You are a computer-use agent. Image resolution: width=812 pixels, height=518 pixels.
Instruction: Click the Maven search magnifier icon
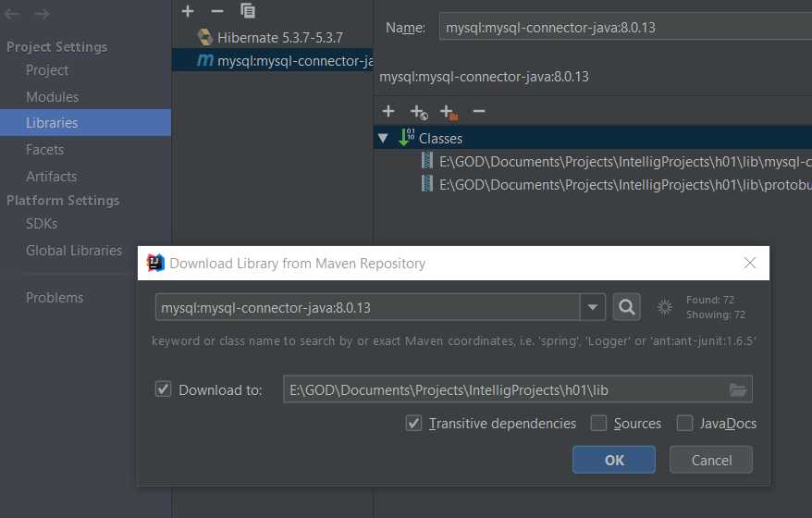tap(626, 307)
